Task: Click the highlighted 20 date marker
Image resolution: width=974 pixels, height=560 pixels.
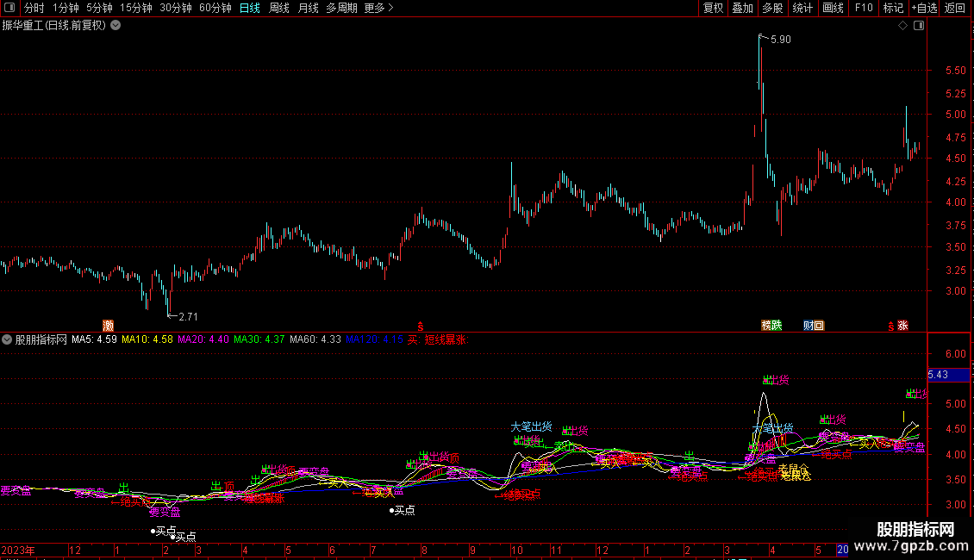Action: coord(842,550)
